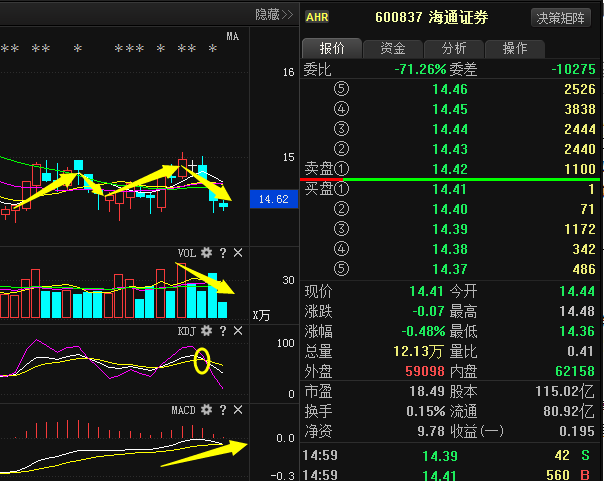Select the 分析 tab

click(x=453, y=48)
